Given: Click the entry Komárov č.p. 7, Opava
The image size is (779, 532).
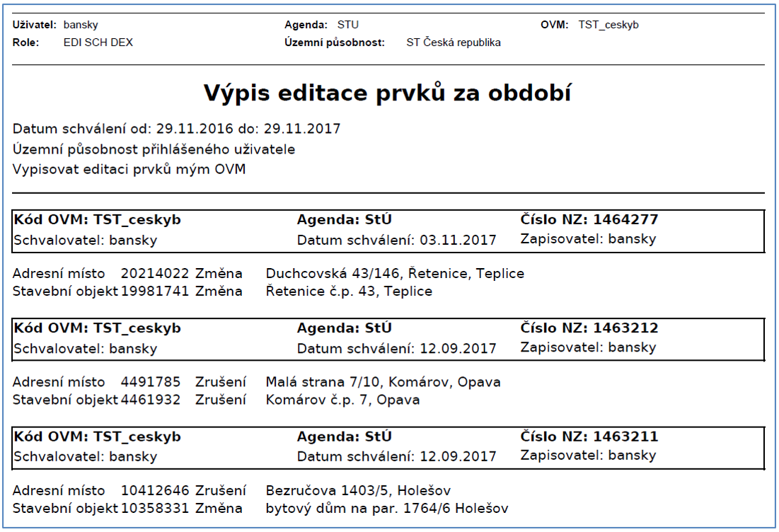Looking at the screenshot, I should [342, 400].
